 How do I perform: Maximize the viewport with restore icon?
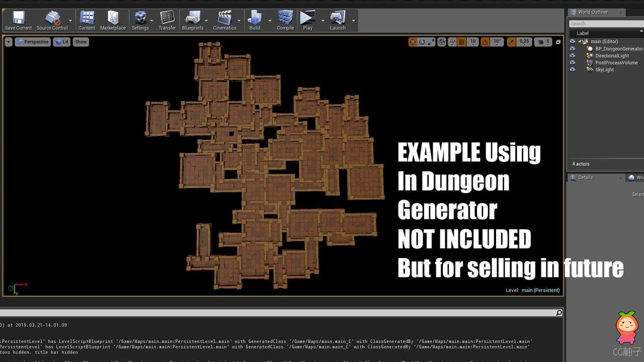[x=558, y=42]
